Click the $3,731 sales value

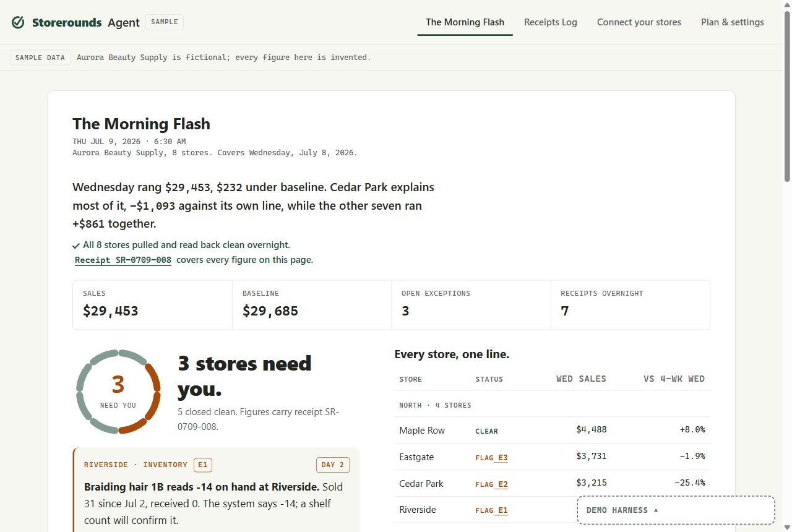coord(591,457)
